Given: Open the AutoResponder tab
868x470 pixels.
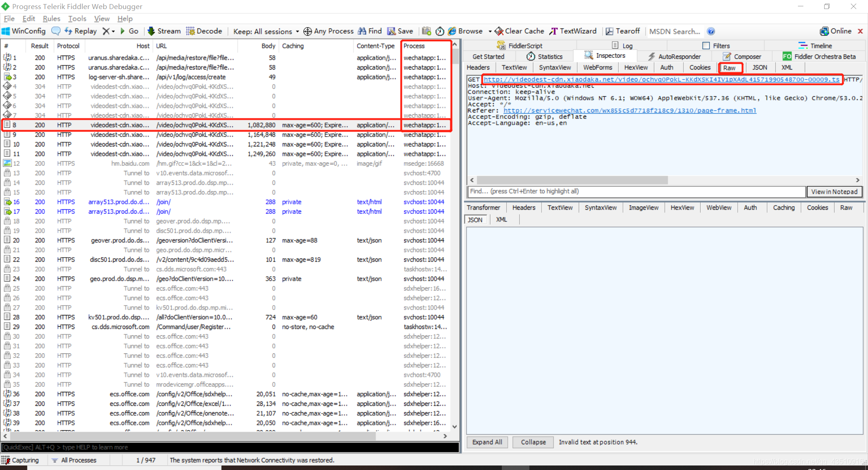Looking at the screenshot, I should (674, 56).
